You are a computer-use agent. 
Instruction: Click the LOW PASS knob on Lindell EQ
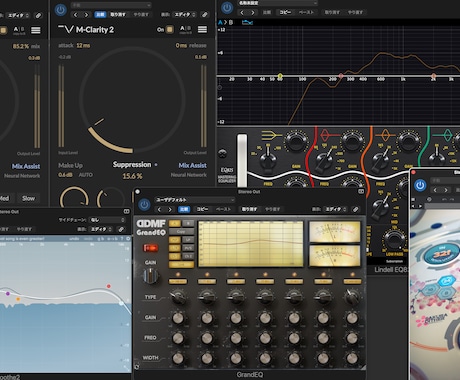(x=394, y=239)
